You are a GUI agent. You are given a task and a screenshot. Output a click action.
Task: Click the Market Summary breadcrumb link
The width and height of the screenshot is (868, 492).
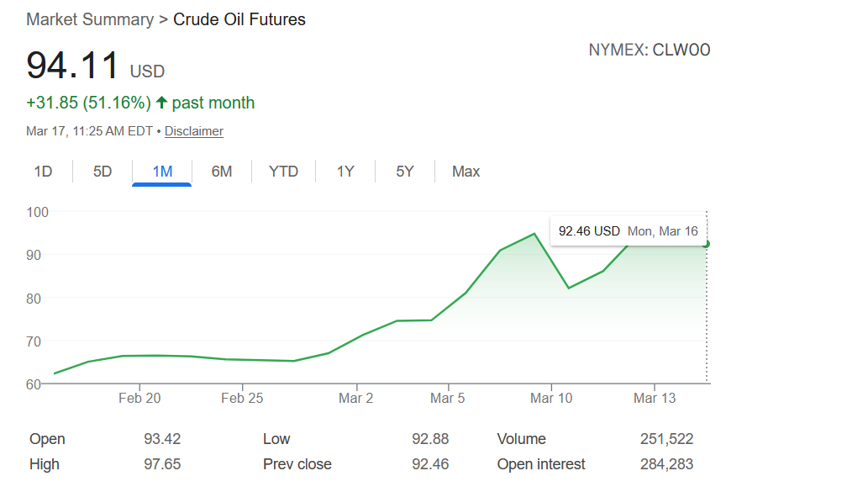[x=90, y=19]
